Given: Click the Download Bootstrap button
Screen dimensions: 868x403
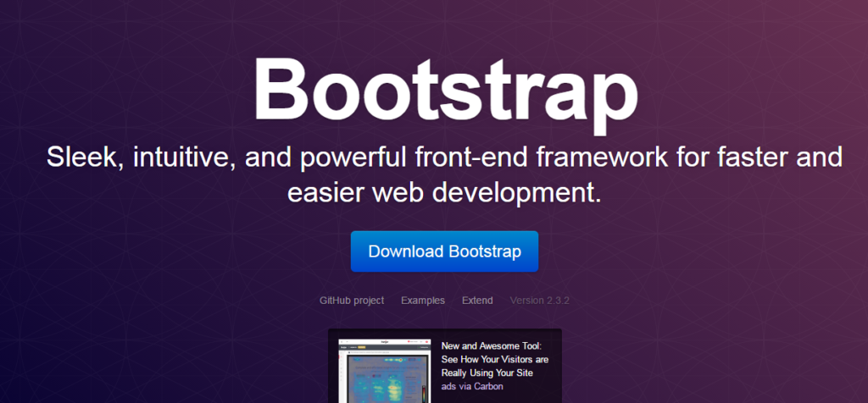Looking at the screenshot, I should pyautogui.click(x=444, y=251).
